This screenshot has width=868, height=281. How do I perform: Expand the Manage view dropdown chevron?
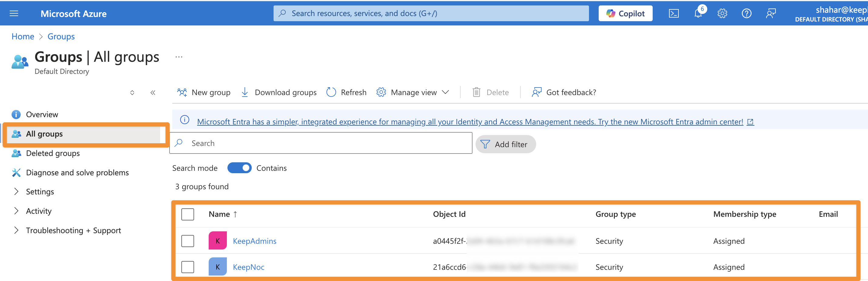[x=446, y=92]
